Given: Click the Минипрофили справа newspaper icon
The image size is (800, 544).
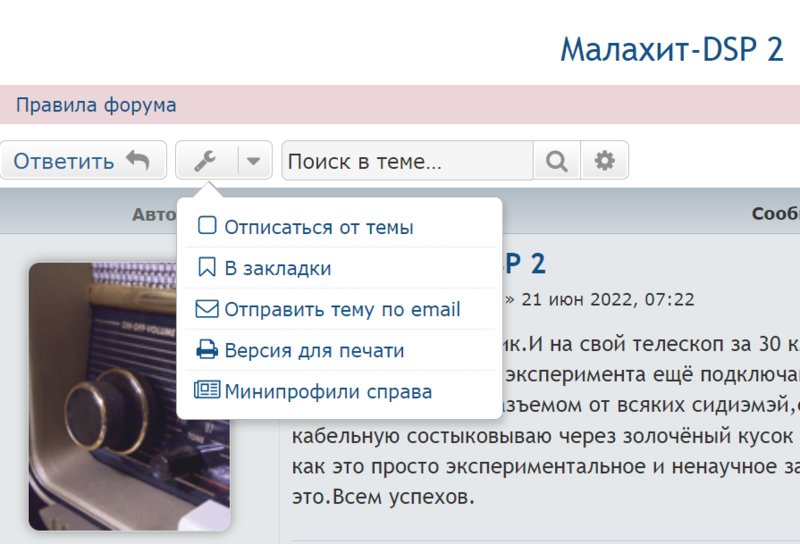Looking at the screenshot, I should (x=207, y=390).
